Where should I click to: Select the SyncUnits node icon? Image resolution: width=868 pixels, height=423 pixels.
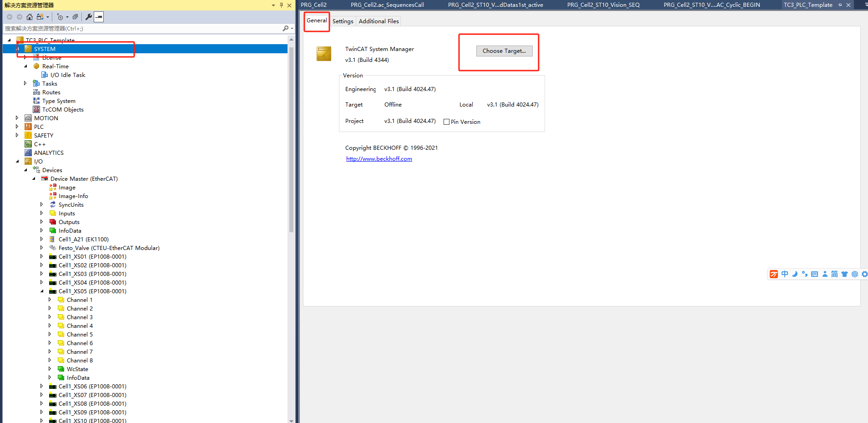click(53, 204)
